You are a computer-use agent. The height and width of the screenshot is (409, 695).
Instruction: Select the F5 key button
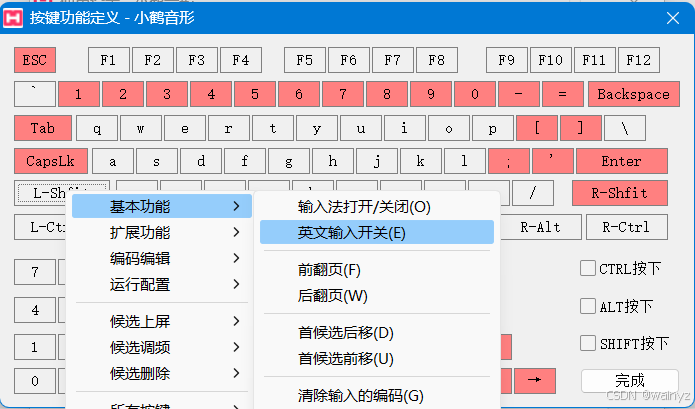305,60
